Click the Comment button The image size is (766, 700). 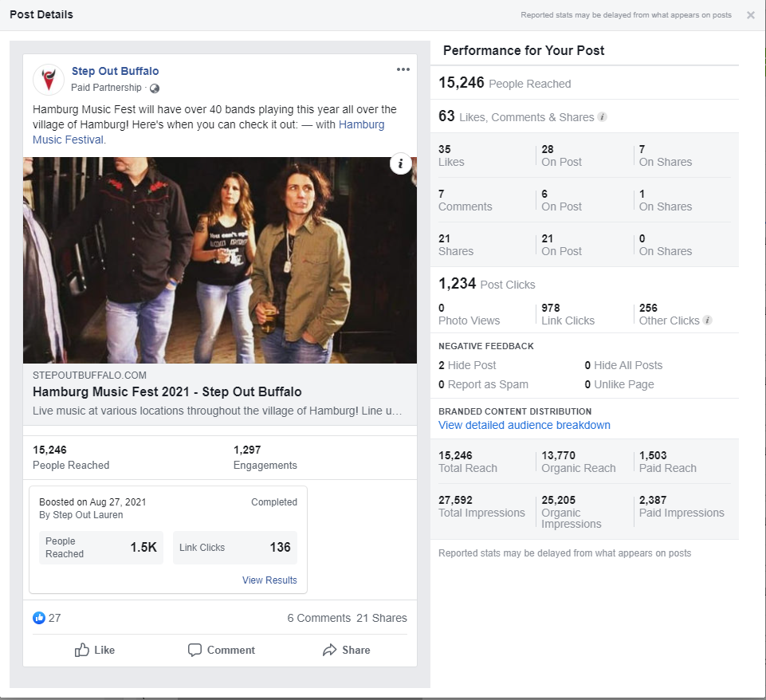point(222,650)
